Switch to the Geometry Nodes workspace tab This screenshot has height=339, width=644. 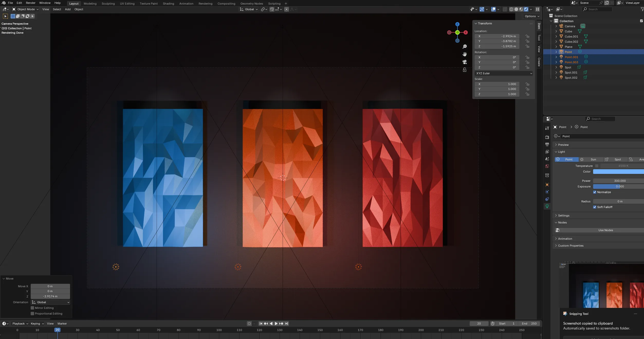(252, 4)
